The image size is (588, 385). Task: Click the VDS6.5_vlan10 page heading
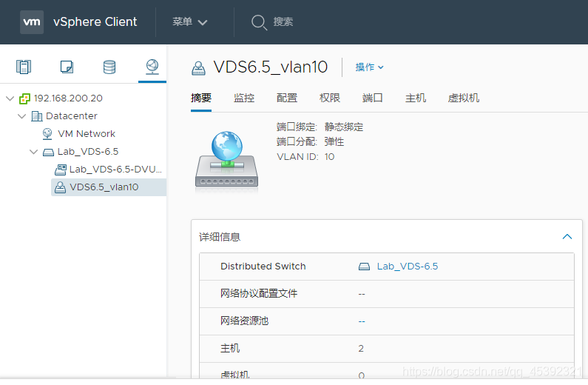(x=271, y=67)
